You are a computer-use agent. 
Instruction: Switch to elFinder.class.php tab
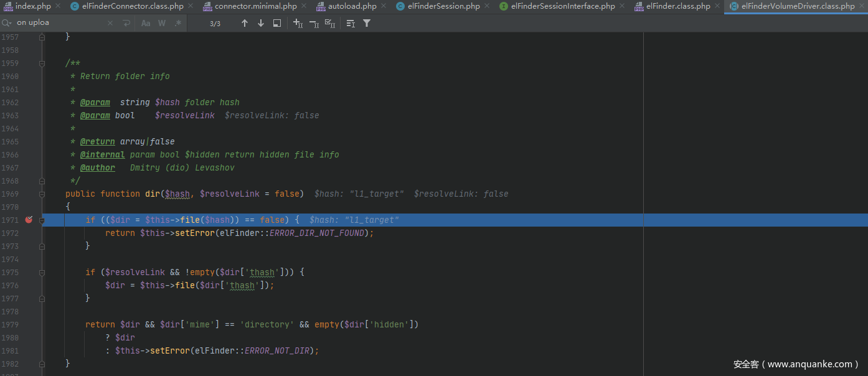click(677, 6)
